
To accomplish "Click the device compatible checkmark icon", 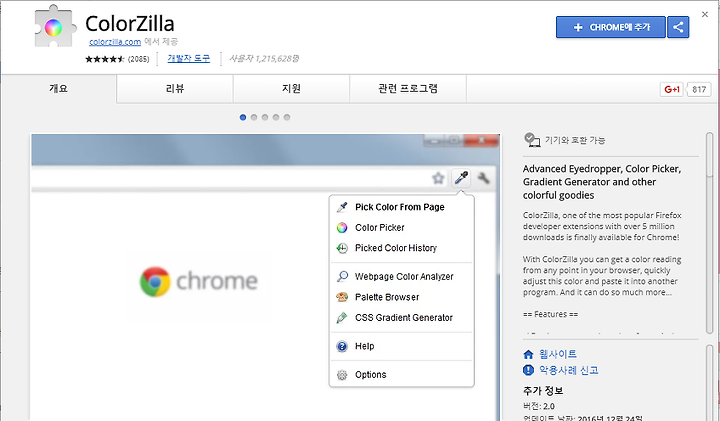I will point(532,140).
